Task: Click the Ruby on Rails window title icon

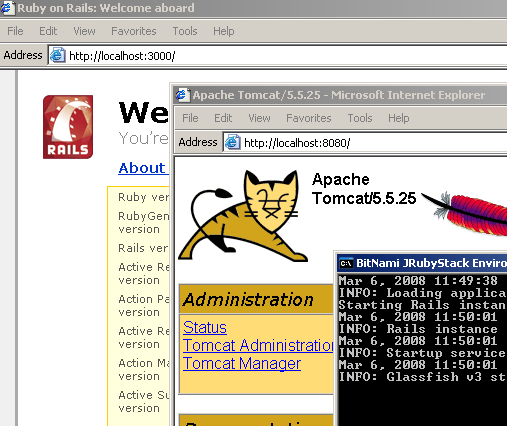Action: tap(7, 8)
